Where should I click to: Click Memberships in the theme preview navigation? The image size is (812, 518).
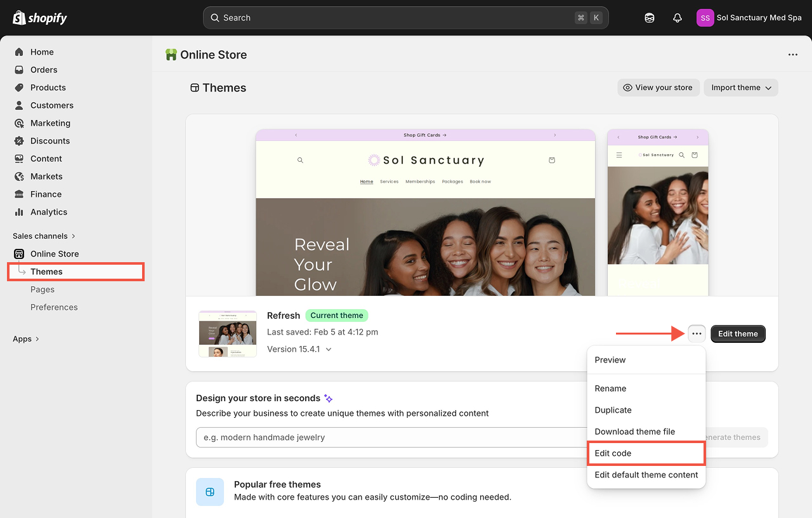(x=421, y=182)
